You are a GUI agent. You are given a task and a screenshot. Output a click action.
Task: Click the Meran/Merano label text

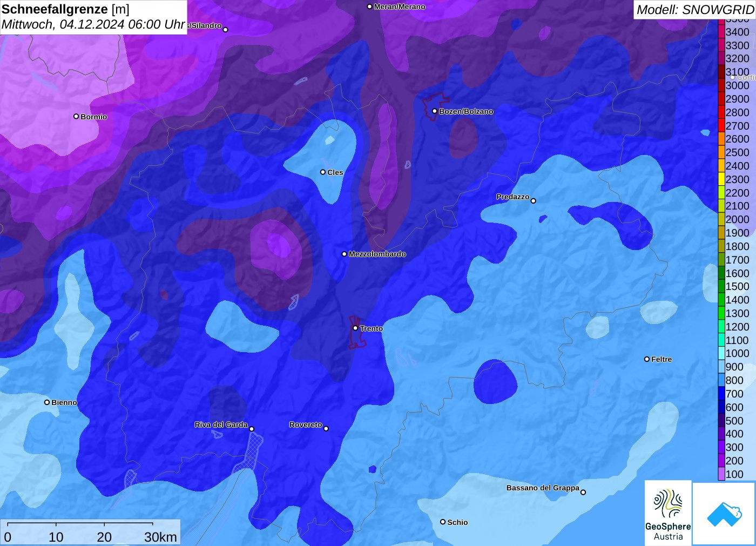pyautogui.click(x=400, y=6)
